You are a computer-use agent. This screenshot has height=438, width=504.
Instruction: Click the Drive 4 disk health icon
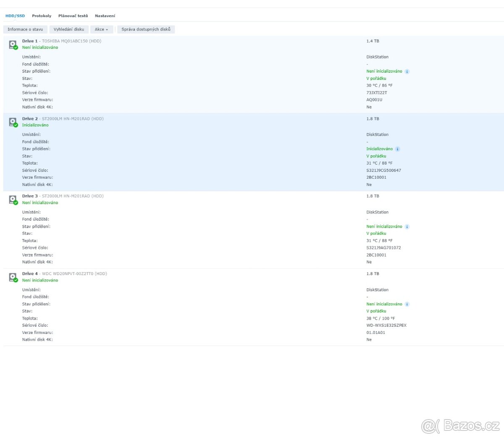[13, 277]
